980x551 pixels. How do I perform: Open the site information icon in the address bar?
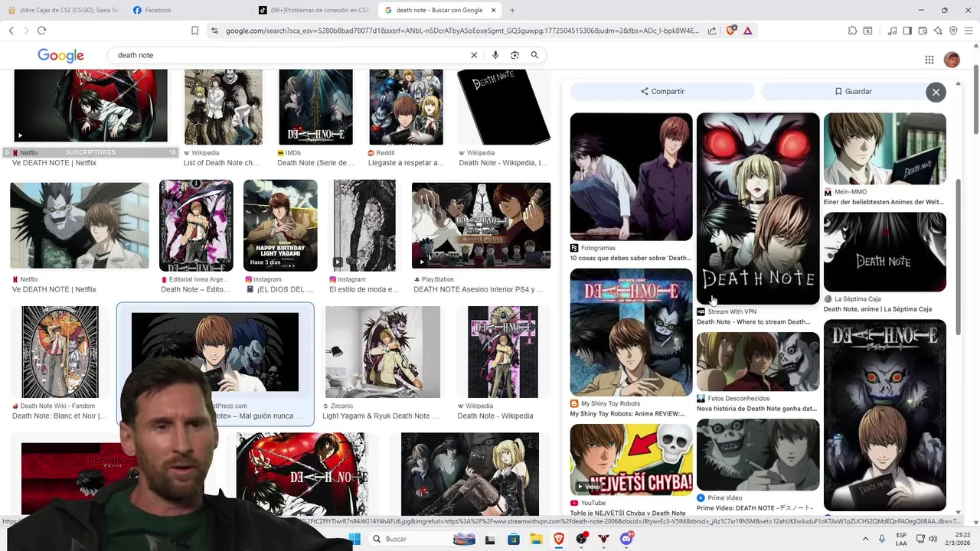214,31
